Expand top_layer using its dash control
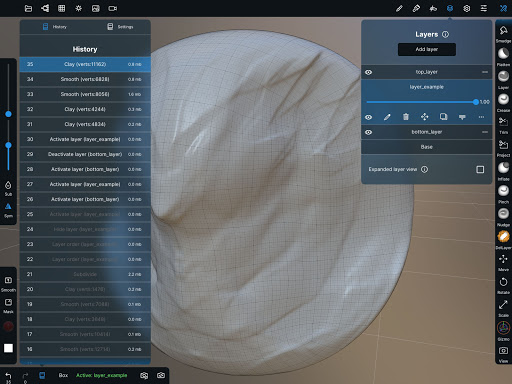Image resolution: width=512 pixels, height=384 pixels. click(x=485, y=72)
